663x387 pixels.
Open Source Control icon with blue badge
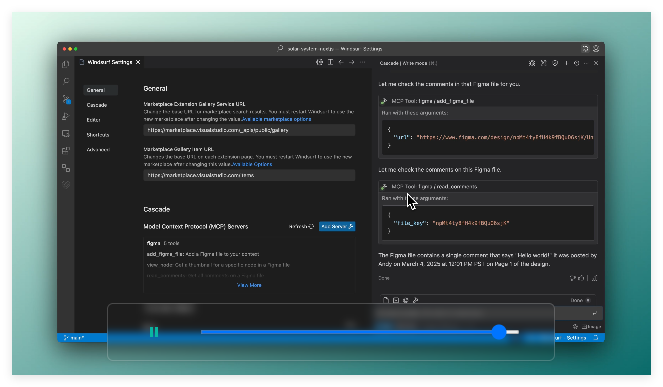(x=66, y=99)
